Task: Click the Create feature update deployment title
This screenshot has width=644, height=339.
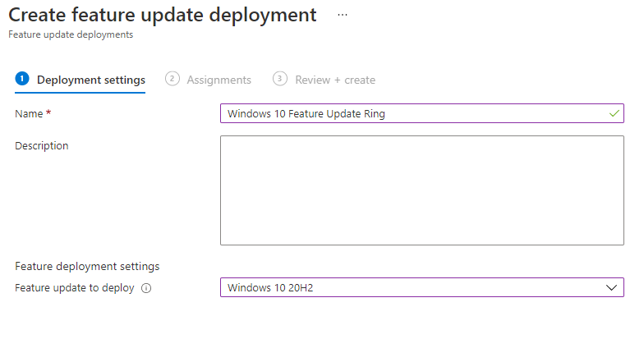Action: pos(163,15)
